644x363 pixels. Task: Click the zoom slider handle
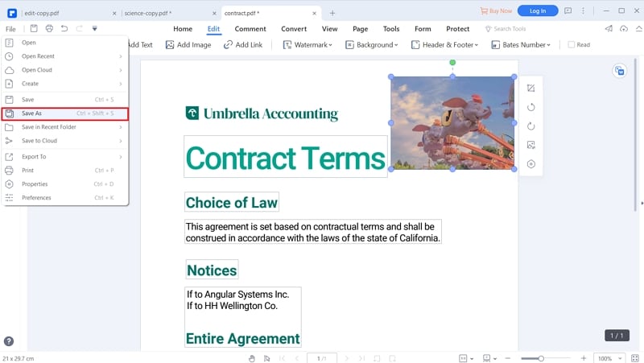(x=541, y=358)
